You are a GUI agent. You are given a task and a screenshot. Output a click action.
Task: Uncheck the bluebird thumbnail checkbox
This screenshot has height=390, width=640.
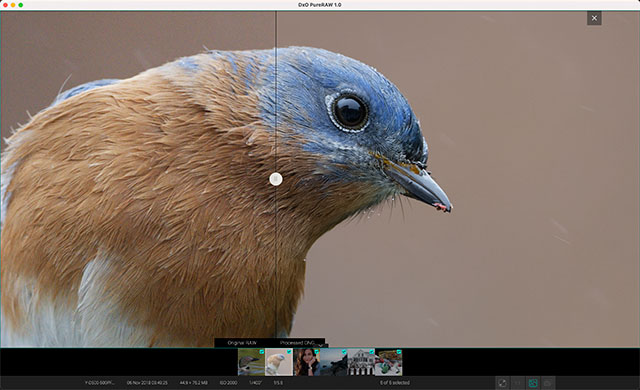click(x=289, y=351)
